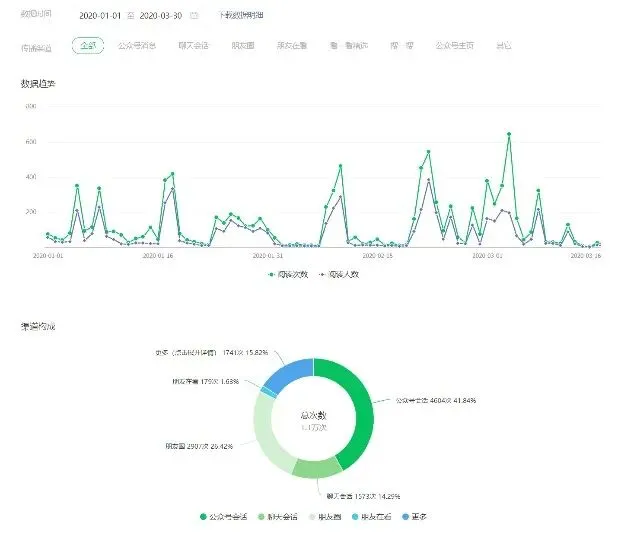This screenshot has height=548, width=621.
Task: Select the medium green 聊天会话 donut segment
Action: point(317,467)
